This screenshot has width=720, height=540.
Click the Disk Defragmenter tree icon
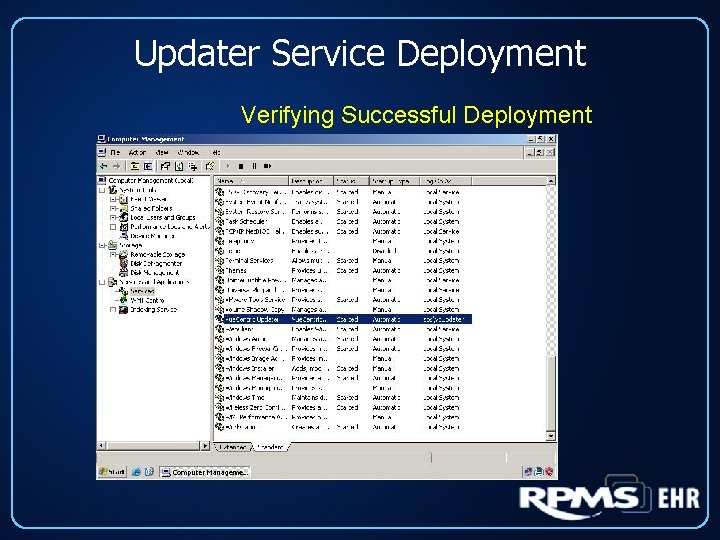click(124, 264)
